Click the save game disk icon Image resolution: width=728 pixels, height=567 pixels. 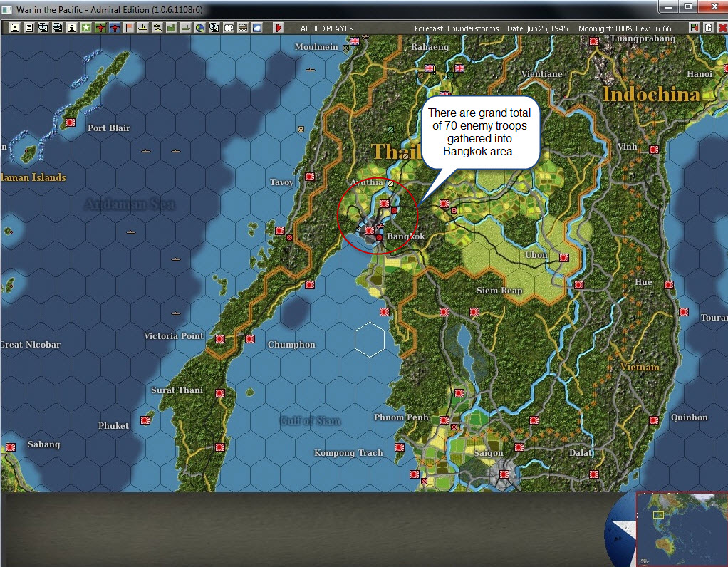click(15, 28)
